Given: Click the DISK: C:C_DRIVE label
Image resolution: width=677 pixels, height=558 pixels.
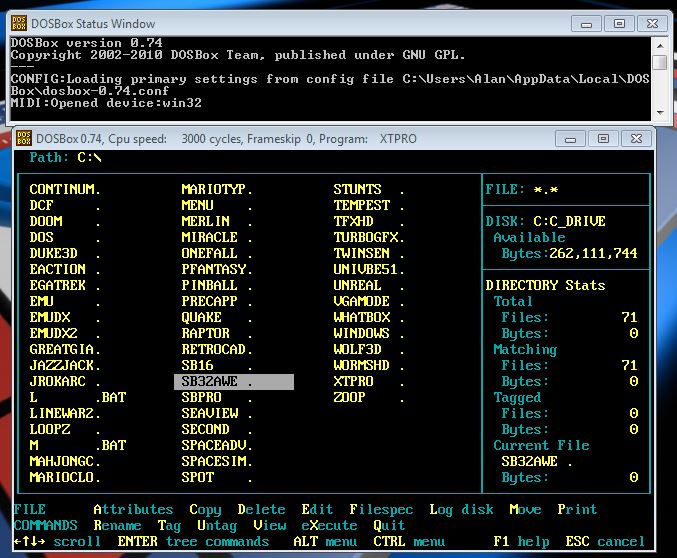Looking at the screenshot, I should point(545,222).
